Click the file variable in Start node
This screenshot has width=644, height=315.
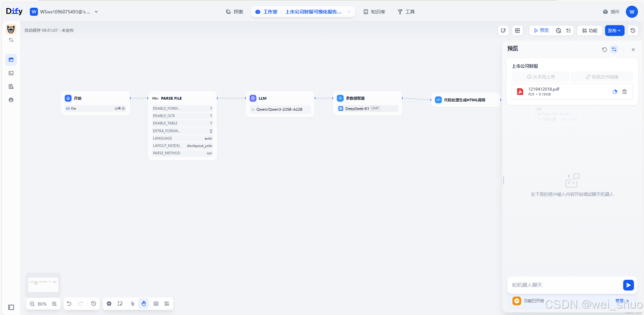click(96, 108)
